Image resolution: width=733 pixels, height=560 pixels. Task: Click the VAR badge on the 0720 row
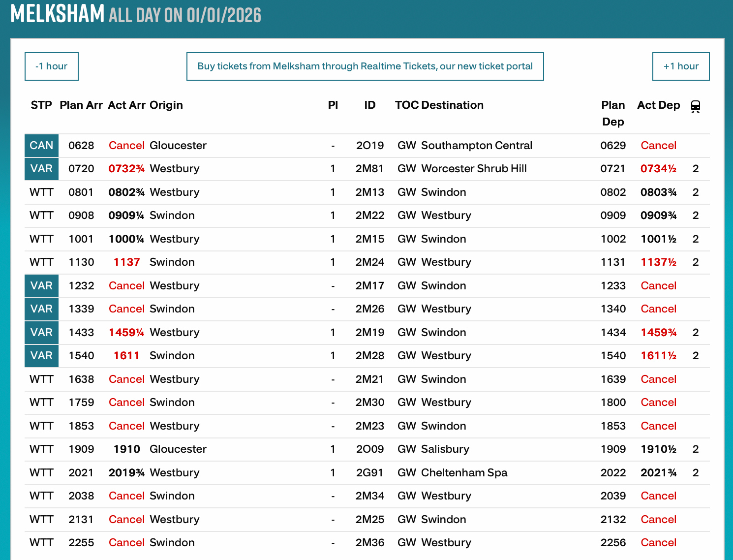[41, 169]
